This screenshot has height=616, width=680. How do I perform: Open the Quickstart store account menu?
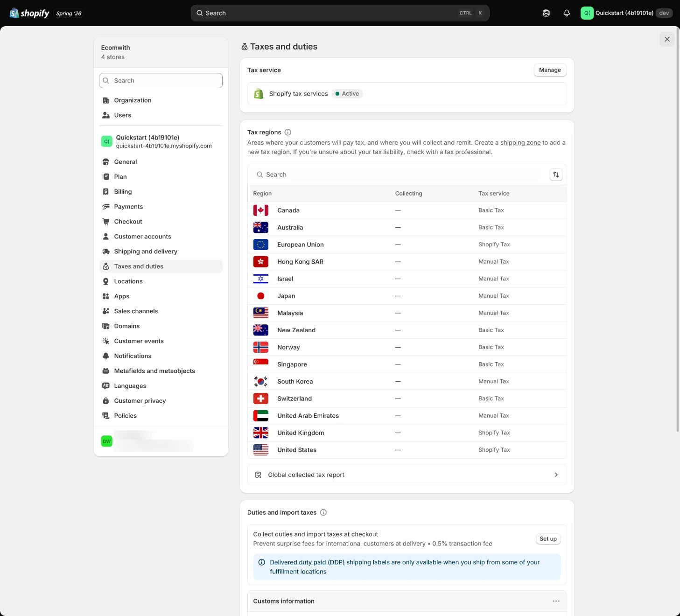626,13
